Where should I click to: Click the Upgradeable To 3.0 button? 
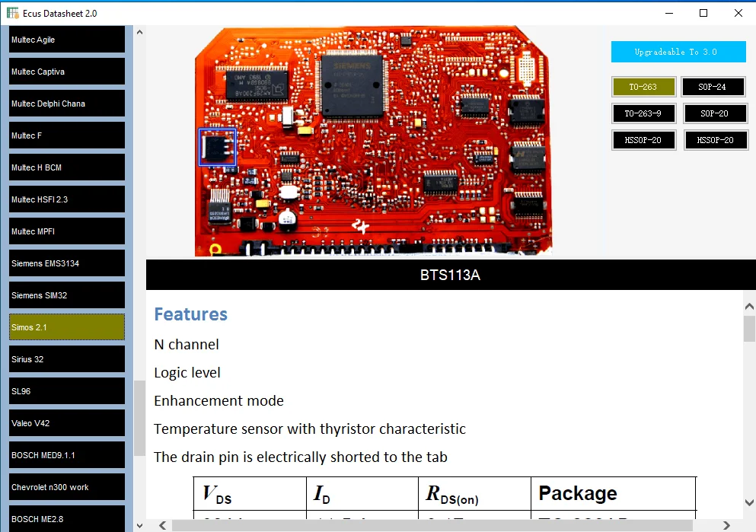(x=678, y=52)
